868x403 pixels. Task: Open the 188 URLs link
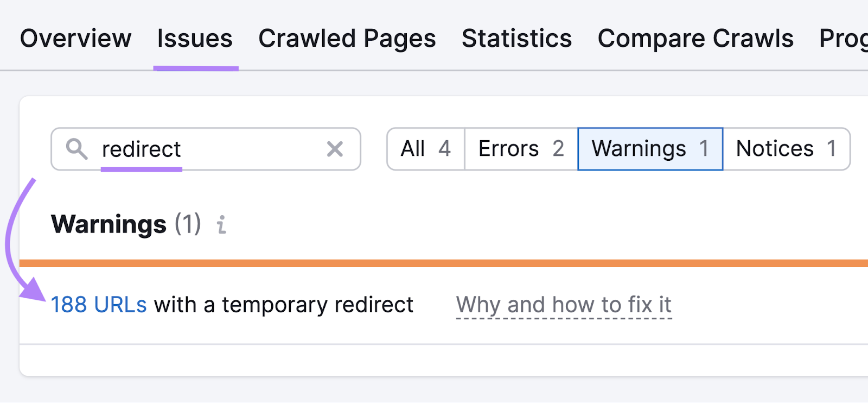tap(99, 304)
